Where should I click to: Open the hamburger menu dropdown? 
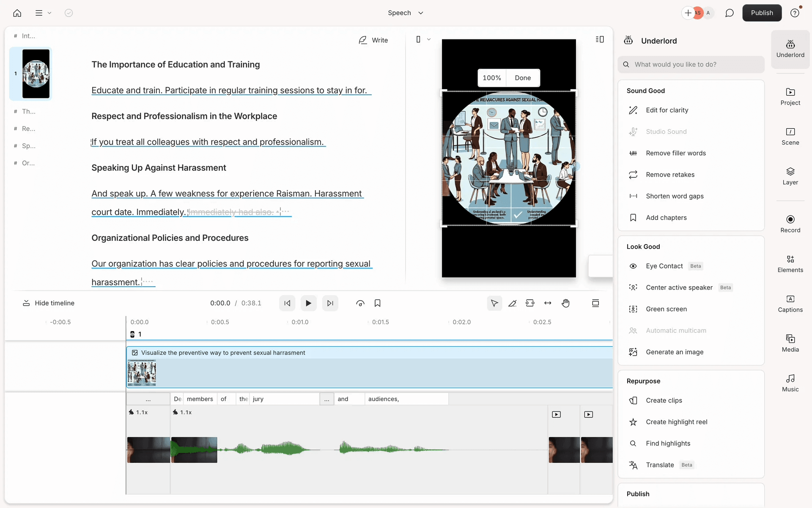click(x=43, y=13)
